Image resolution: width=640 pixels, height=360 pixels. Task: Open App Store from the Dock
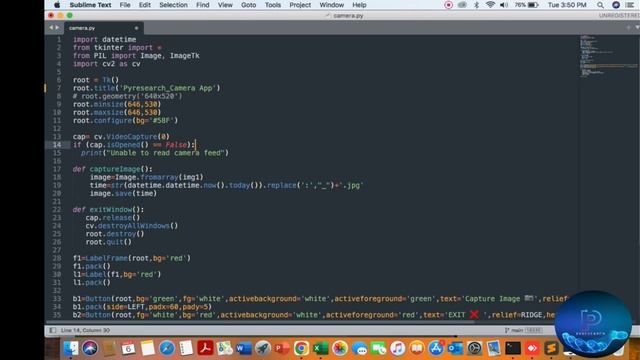[x=436, y=348]
